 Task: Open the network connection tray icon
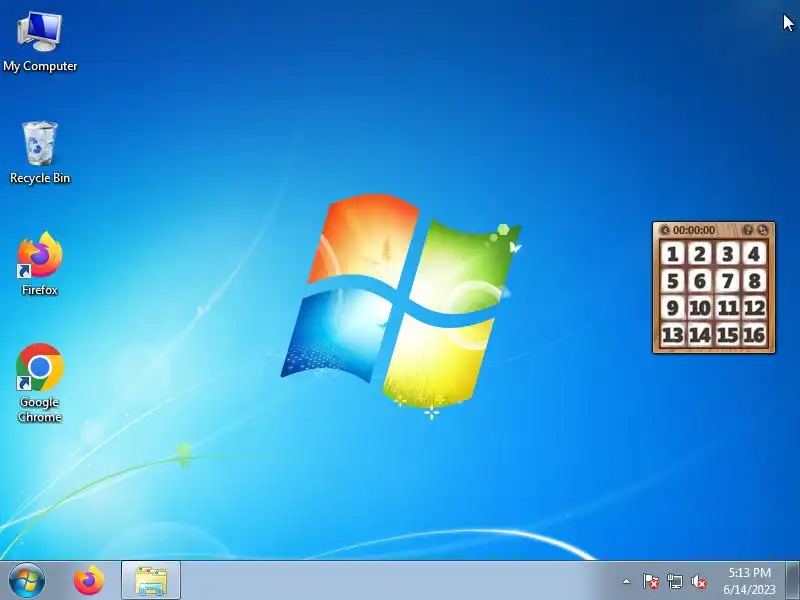tap(674, 581)
